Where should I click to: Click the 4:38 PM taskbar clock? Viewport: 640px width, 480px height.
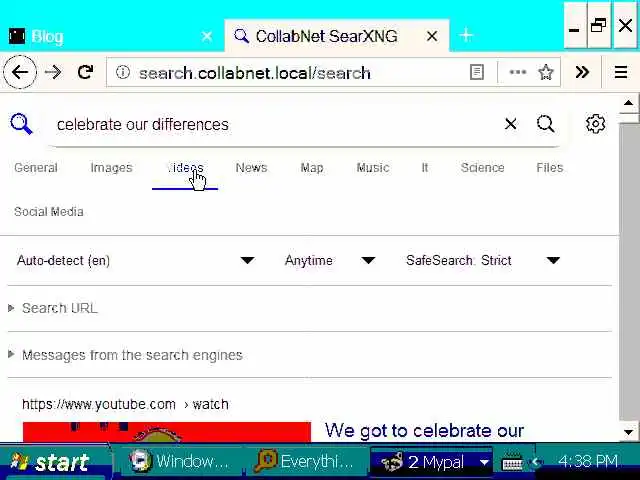[x=588, y=462]
